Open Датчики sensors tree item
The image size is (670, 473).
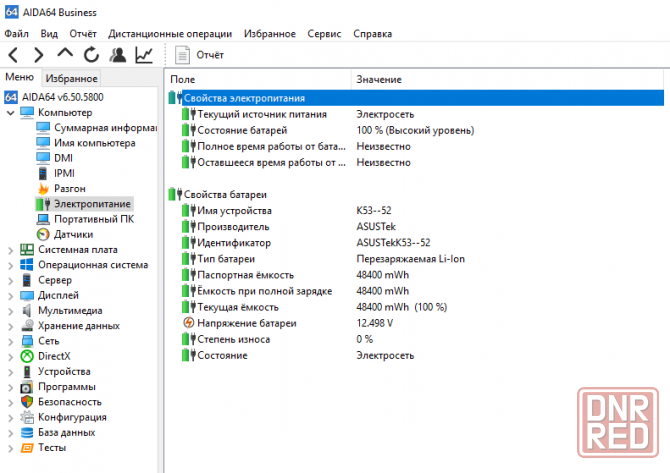[x=73, y=234]
